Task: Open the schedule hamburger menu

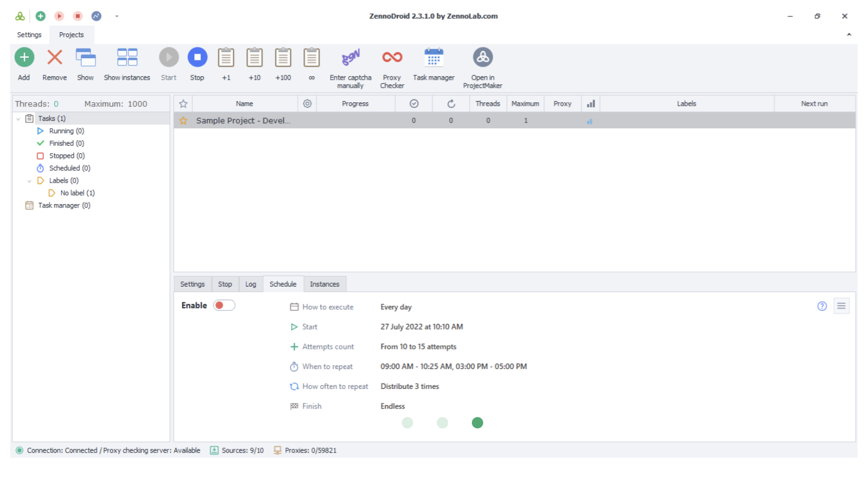Action: click(x=841, y=306)
